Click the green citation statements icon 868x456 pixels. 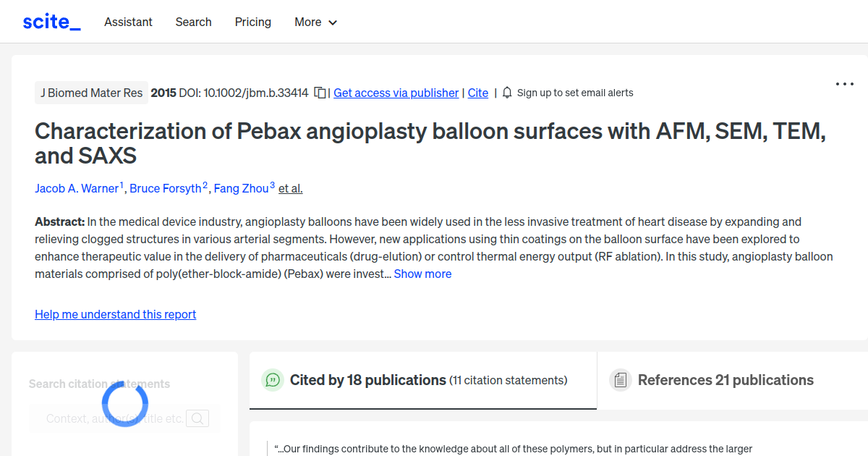272,379
